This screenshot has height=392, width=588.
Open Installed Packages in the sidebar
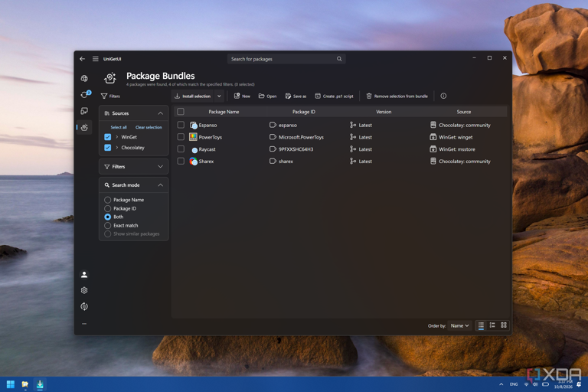coord(84,111)
